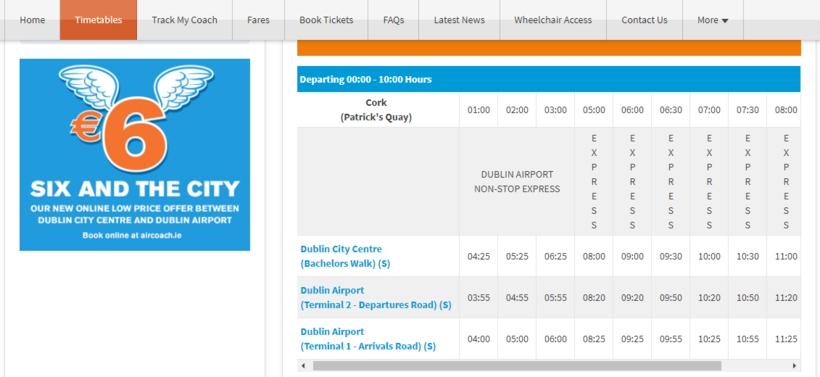820x377 pixels.
Task: Expand the More dropdown menu
Action: click(713, 20)
